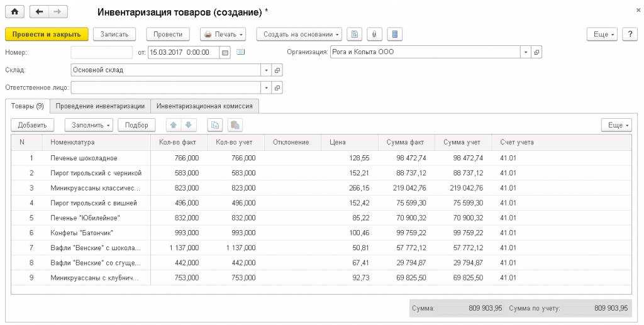Open the document icon after Создать на основании

[x=355, y=35]
